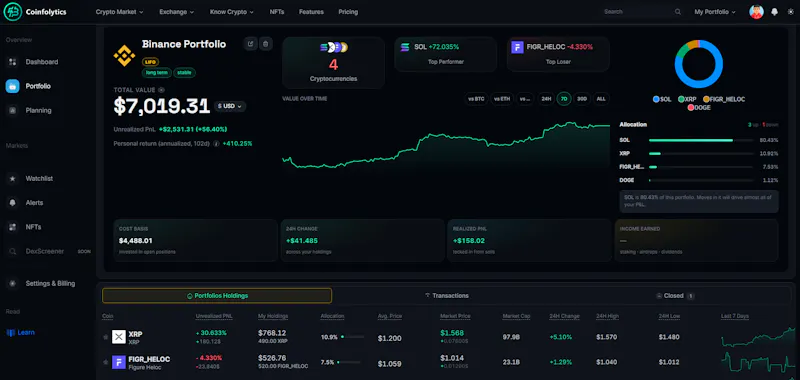800x380 pixels.
Task: Expand the Know Crypto menu
Action: 232,12
